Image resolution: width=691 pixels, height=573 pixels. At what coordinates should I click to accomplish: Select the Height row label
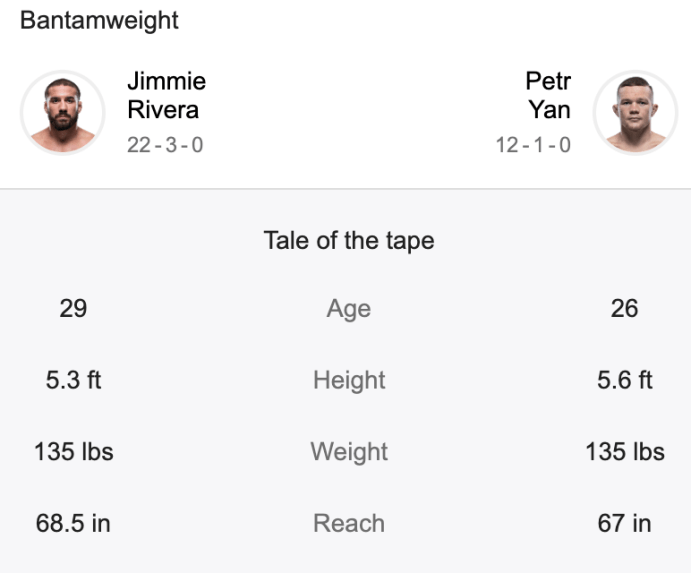click(x=349, y=380)
